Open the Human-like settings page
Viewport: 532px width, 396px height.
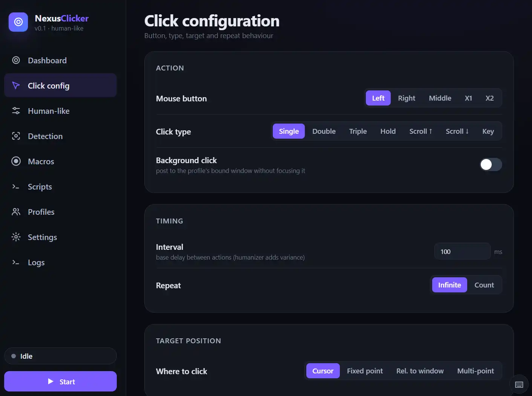coord(60,111)
